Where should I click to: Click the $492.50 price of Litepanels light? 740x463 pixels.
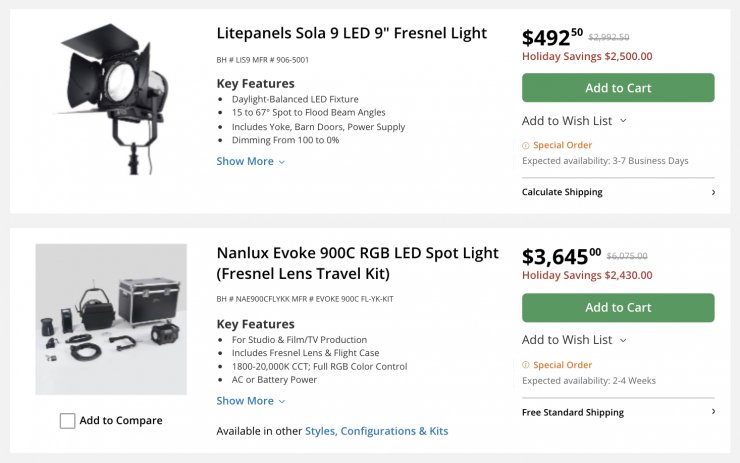[552, 38]
